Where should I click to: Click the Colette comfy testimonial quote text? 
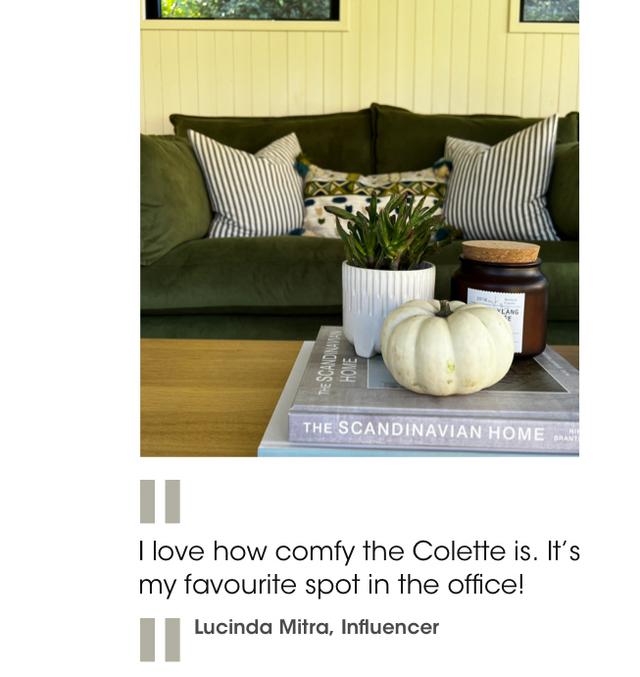point(359,568)
